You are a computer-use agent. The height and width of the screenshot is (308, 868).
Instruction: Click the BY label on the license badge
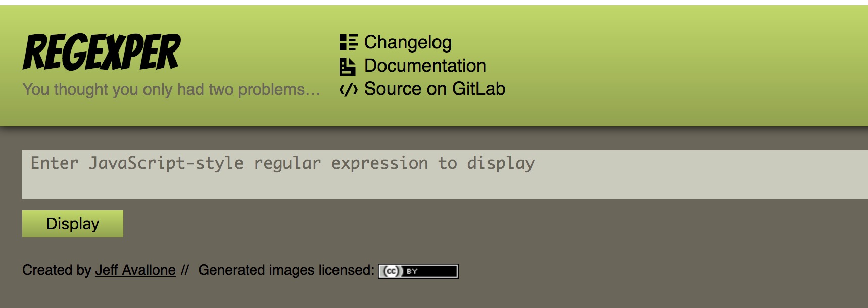[412, 271]
